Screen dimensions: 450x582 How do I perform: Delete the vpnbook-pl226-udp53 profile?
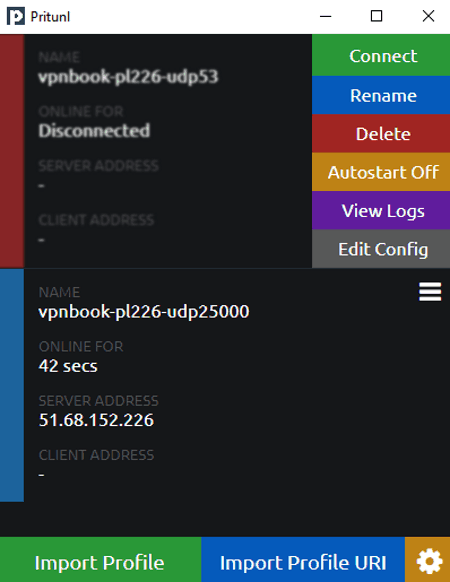(x=381, y=134)
